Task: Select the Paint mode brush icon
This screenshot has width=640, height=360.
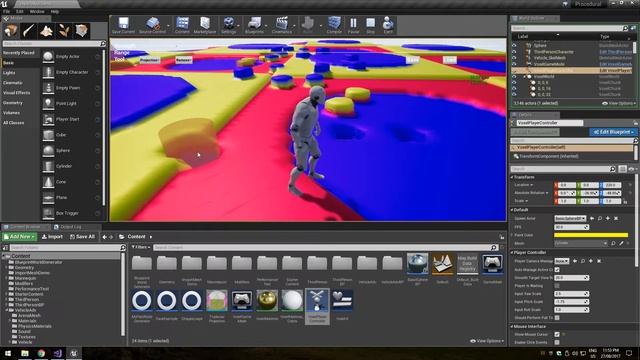Action: point(29,31)
